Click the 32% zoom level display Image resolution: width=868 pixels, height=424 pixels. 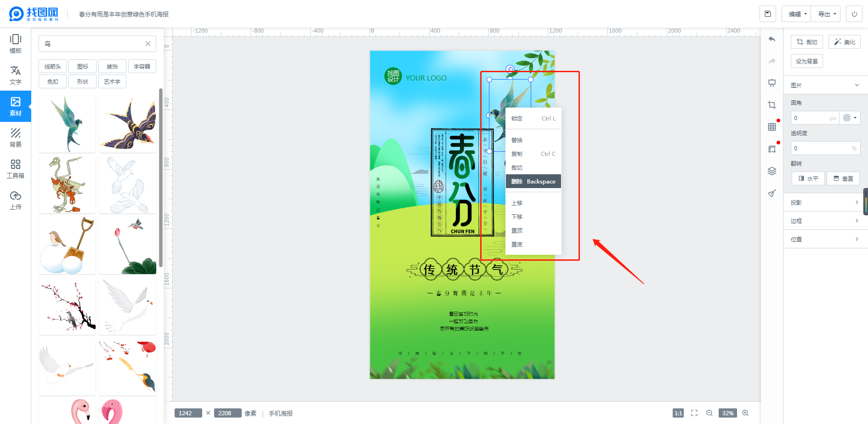[728, 413]
